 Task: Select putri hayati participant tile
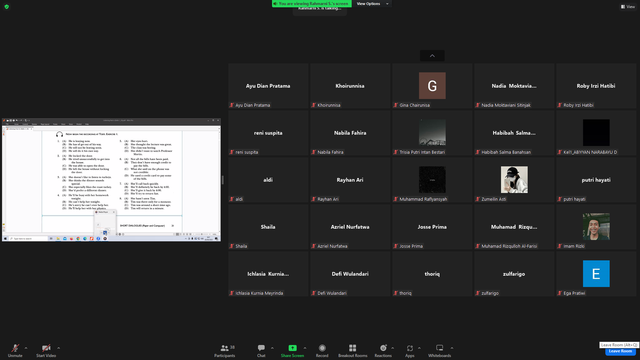[x=596, y=180]
